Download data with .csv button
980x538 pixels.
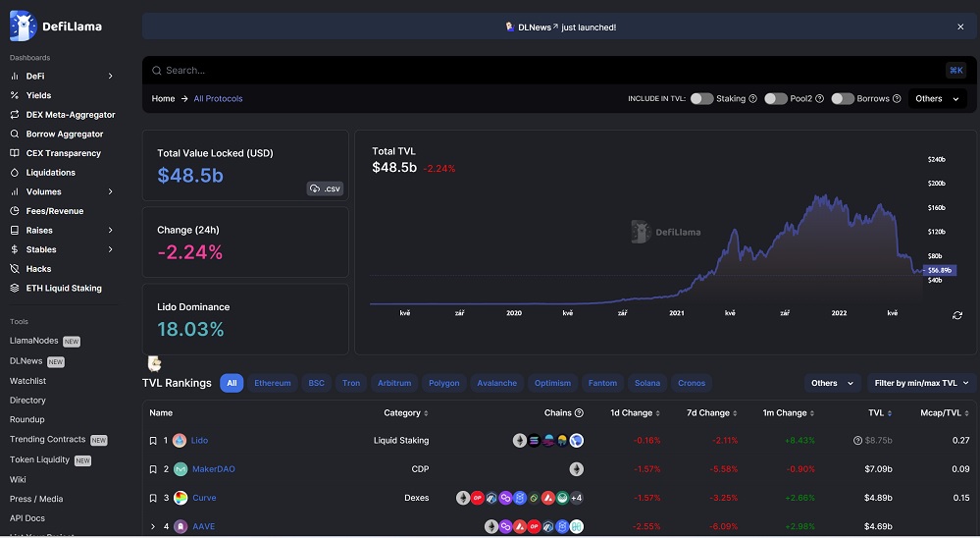[325, 188]
